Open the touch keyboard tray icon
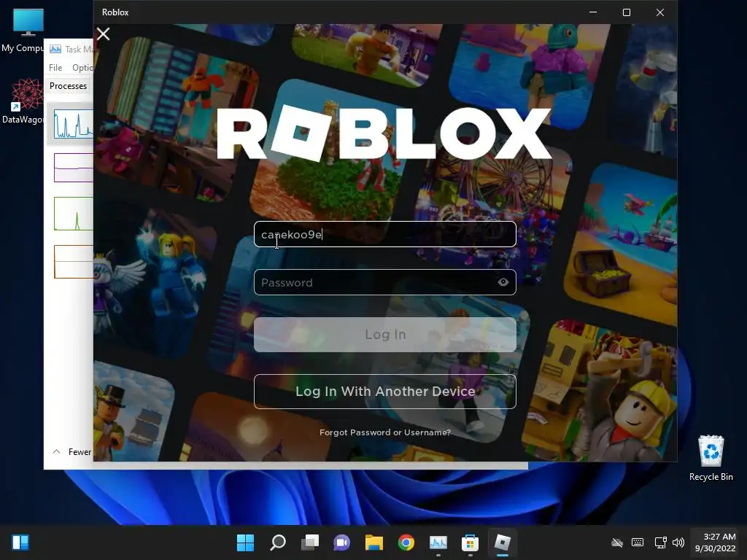 tap(638, 542)
